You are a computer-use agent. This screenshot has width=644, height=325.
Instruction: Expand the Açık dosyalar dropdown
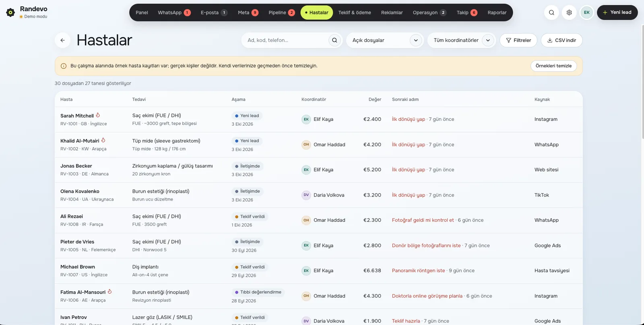pos(385,40)
